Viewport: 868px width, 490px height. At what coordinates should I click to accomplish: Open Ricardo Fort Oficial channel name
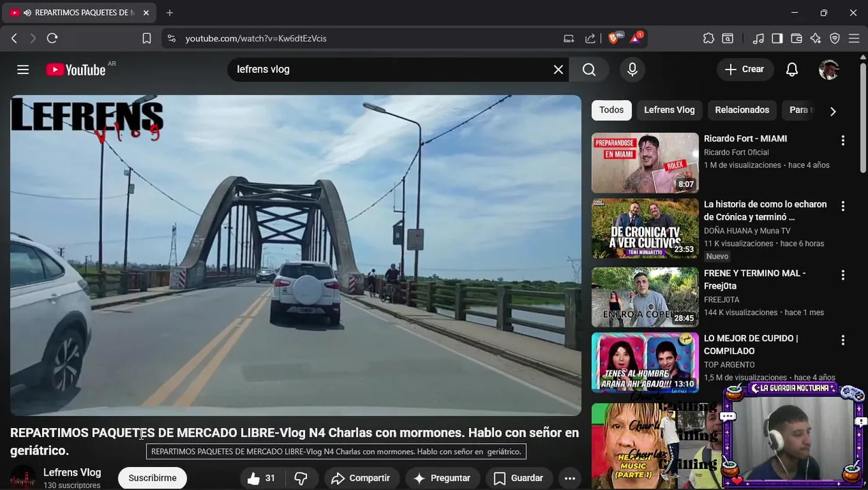pos(736,152)
